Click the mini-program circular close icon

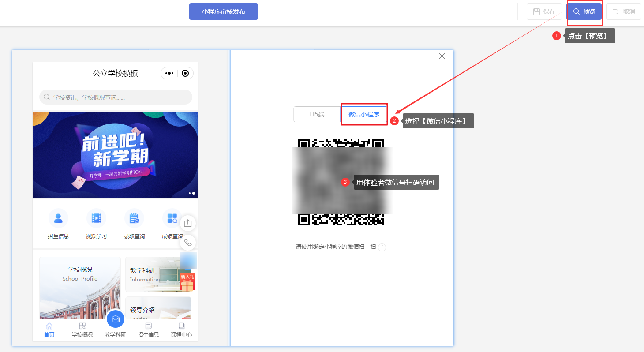[x=185, y=74]
